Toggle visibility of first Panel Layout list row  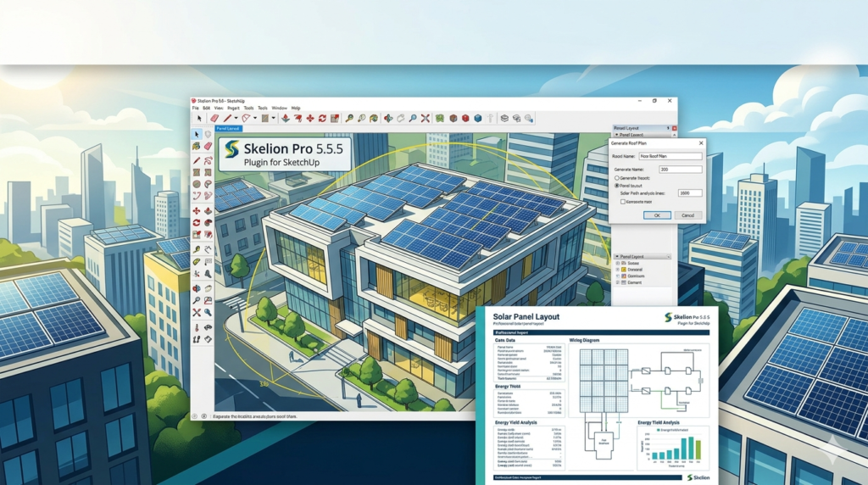(x=617, y=263)
